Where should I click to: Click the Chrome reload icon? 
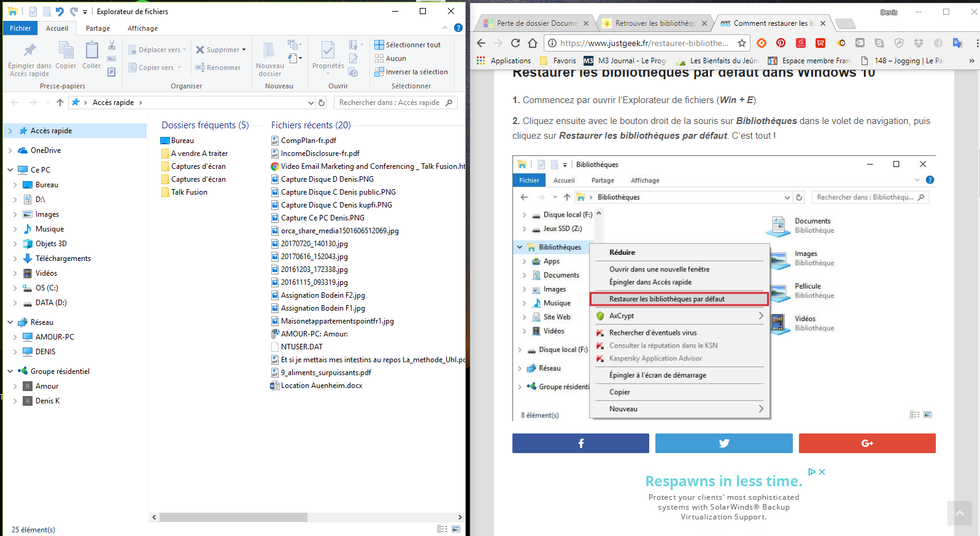tap(515, 43)
